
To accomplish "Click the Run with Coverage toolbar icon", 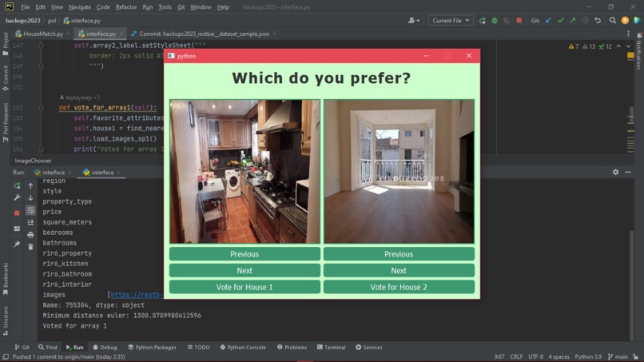I will [507, 21].
